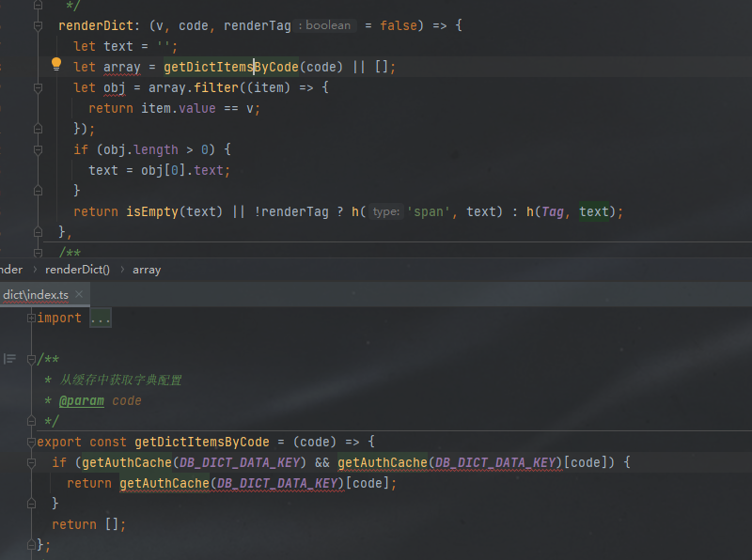The height and width of the screenshot is (560, 752).
Task: Close the dict\index.ts editor tab
Action: click(79, 294)
